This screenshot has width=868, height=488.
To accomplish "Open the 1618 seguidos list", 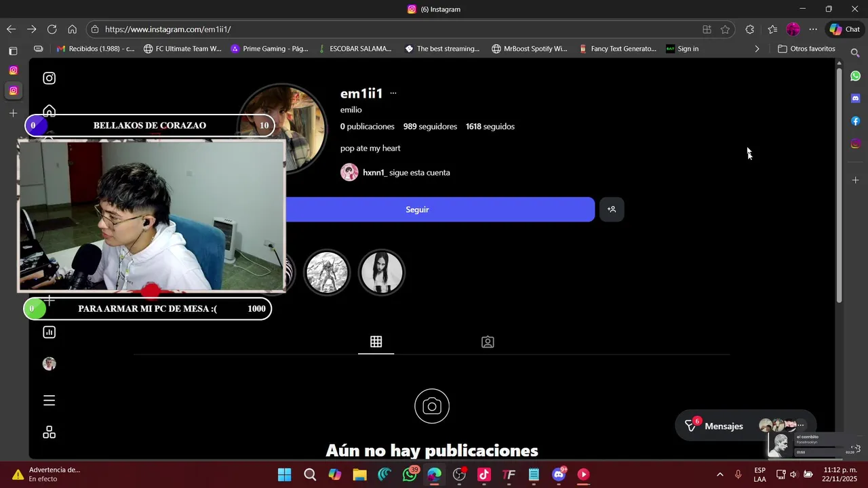I will click(490, 127).
